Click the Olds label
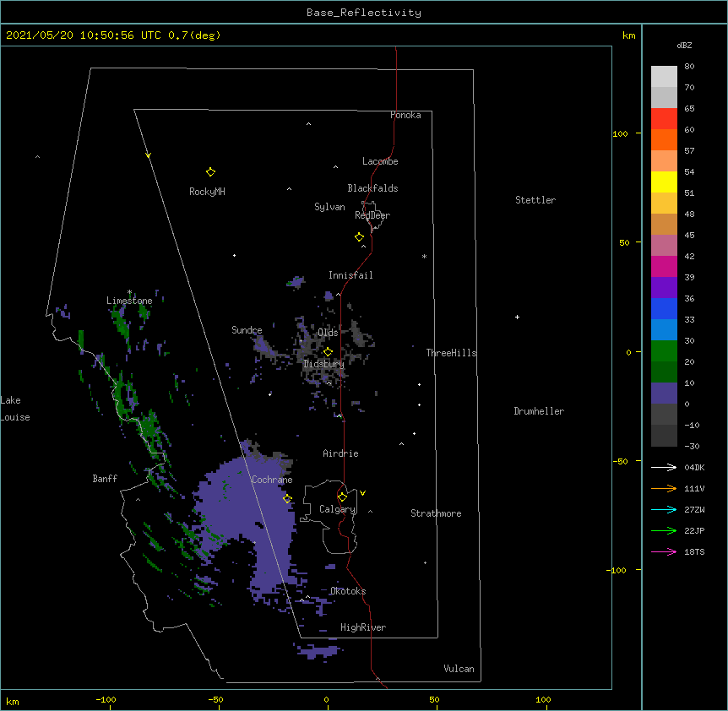The image size is (728, 711). (328, 333)
